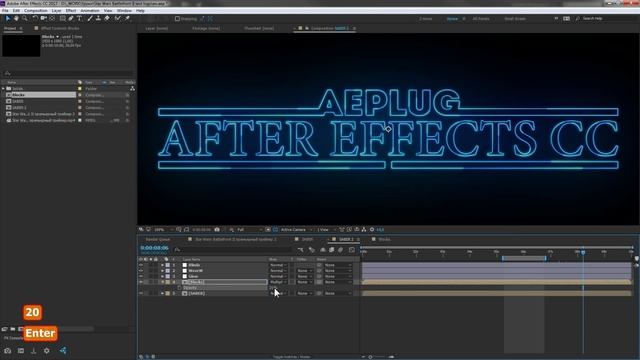Toggle visibility eye of layer 3 Glow
Viewport: 640px width, 360px height.
(x=141, y=277)
